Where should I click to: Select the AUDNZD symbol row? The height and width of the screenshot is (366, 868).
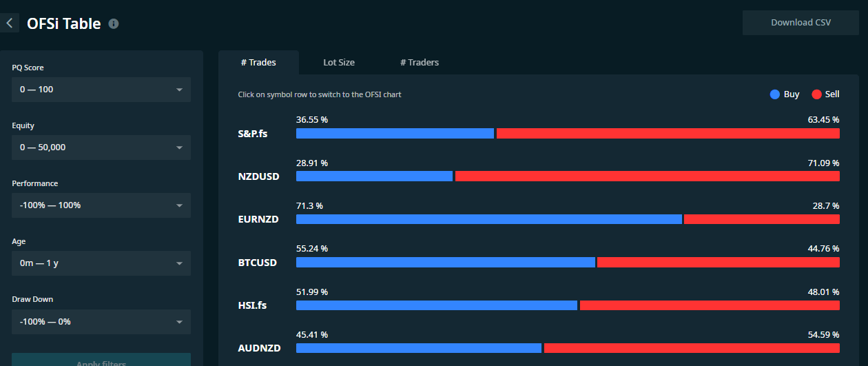tap(539, 341)
